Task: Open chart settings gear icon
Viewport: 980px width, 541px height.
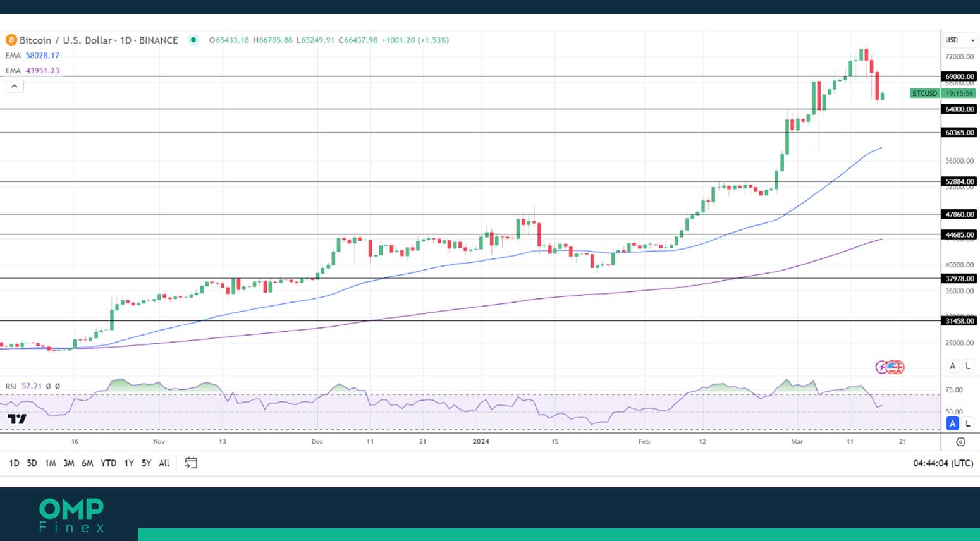Action: pyautogui.click(x=960, y=442)
